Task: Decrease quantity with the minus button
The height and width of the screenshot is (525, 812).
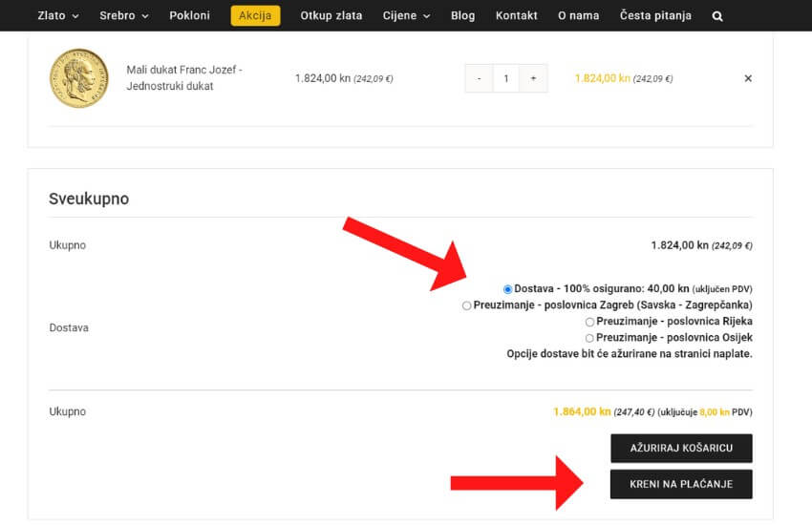Action: pyautogui.click(x=479, y=78)
